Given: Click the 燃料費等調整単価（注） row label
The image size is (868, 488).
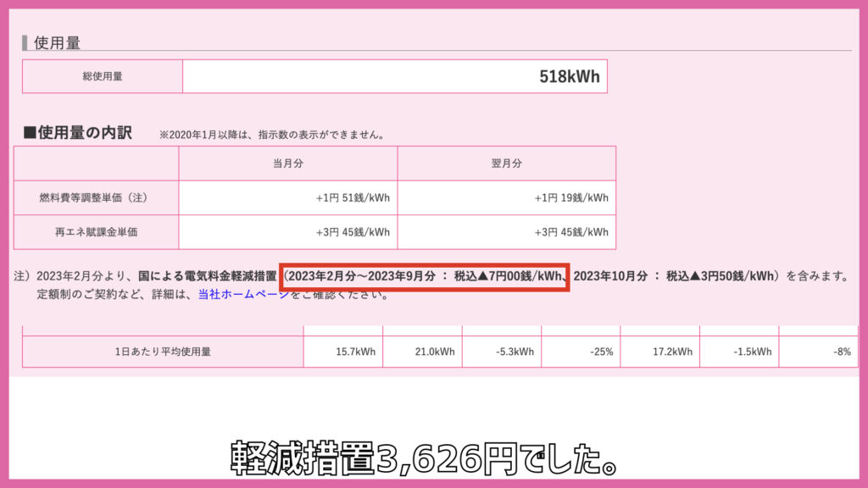Looking at the screenshot, I should pyautogui.click(x=96, y=197).
